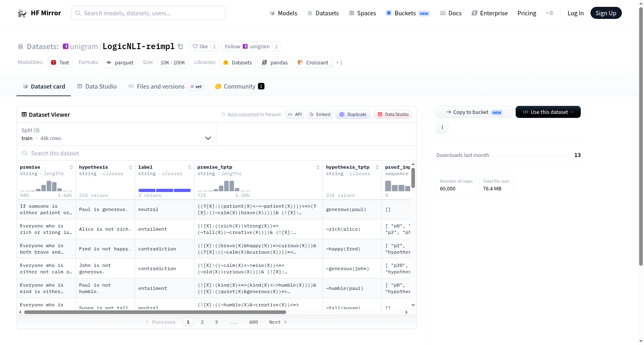Open the Models menu

pyautogui.click(x=283, y=13)
